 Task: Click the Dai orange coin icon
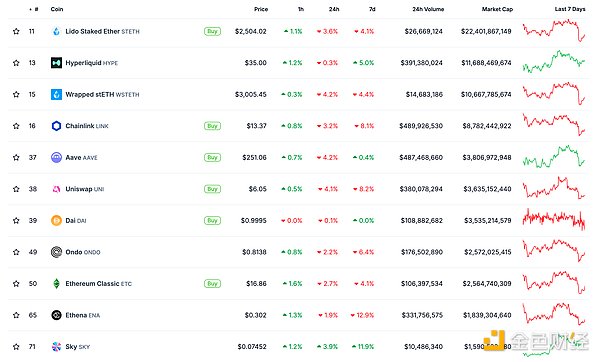56,220
